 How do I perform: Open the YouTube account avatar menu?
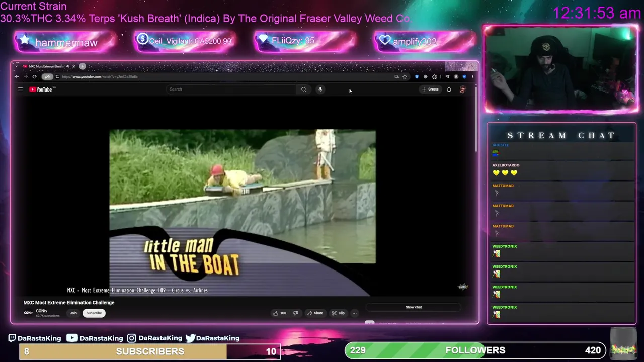(463, 89)
